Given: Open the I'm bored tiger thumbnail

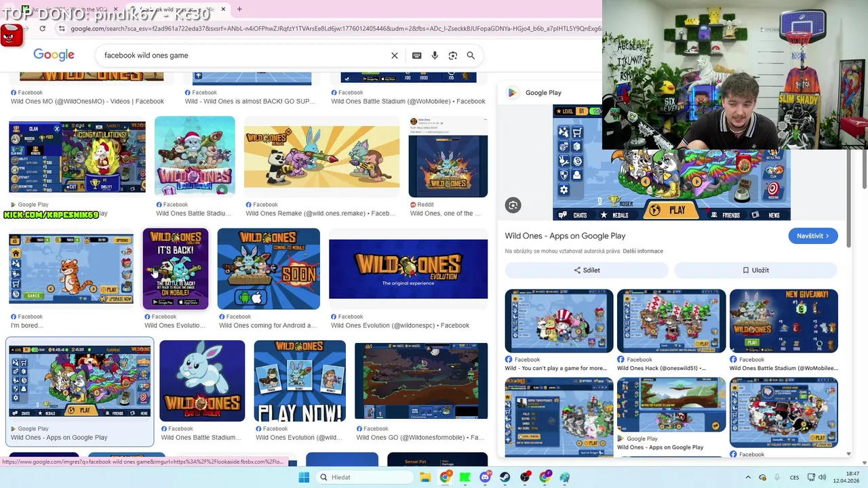Looking at the screenshot, I should pyautogui.click(x=71, y=269).
